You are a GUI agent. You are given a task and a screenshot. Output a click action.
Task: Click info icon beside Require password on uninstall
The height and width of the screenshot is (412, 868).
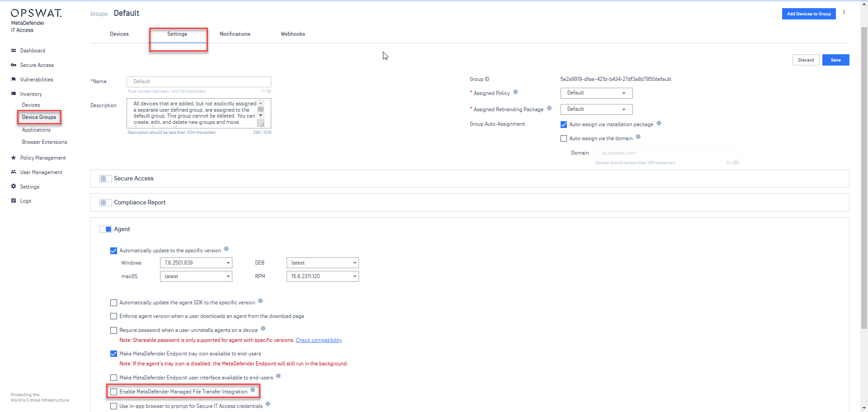pyautogui.click(x=263, y=328)
